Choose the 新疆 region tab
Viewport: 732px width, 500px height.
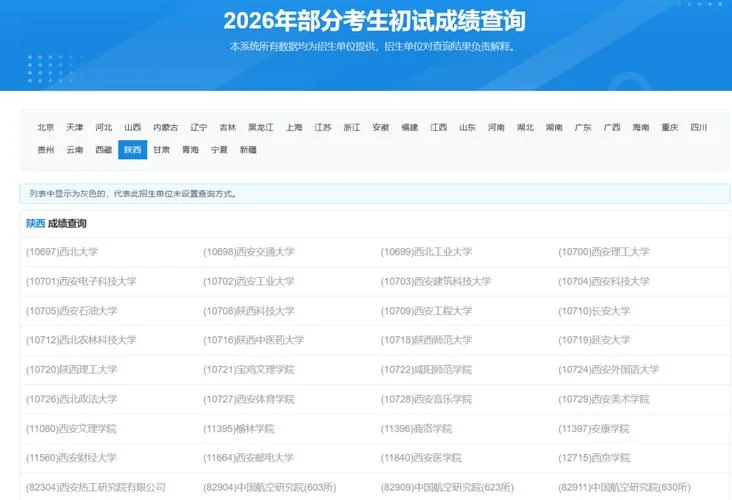[x=248, y=150]
